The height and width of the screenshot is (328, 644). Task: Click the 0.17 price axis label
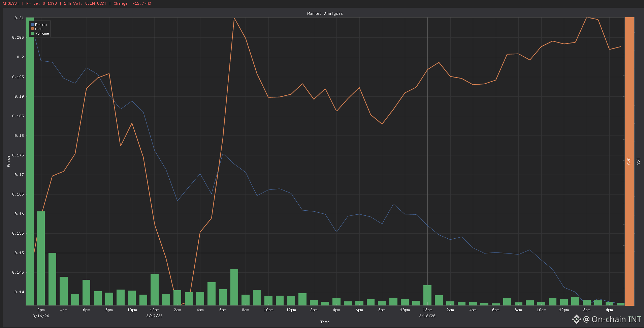19,175
